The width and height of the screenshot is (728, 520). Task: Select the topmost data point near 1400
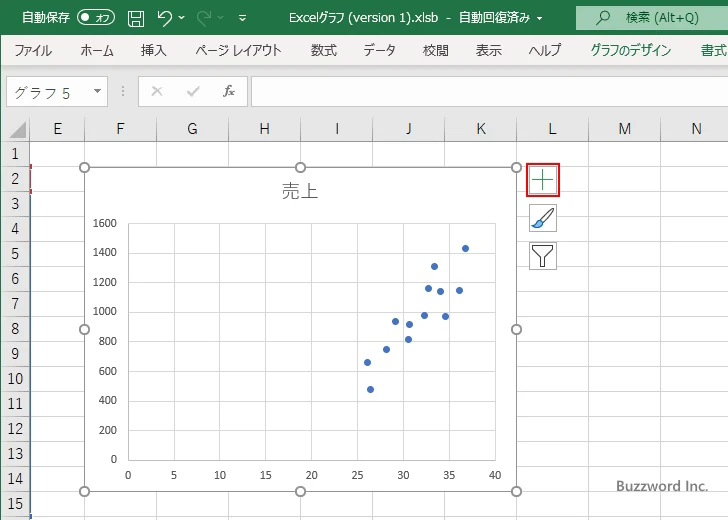point(465,248)
